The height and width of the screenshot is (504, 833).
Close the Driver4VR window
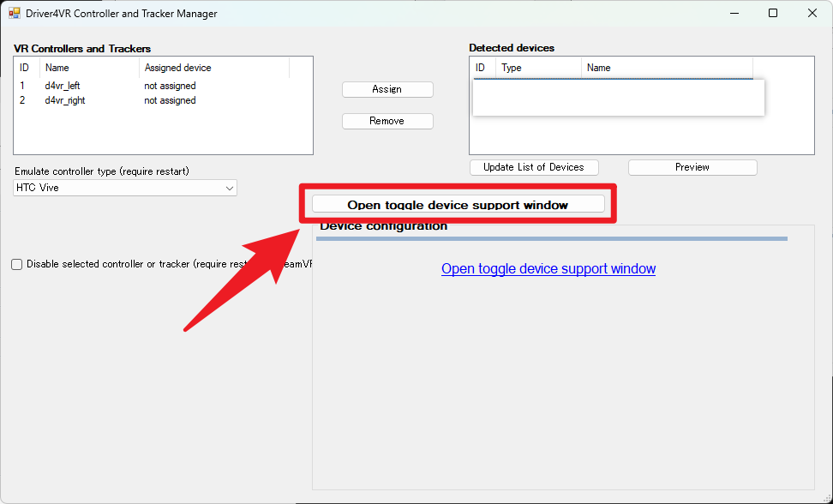(812, 13)
